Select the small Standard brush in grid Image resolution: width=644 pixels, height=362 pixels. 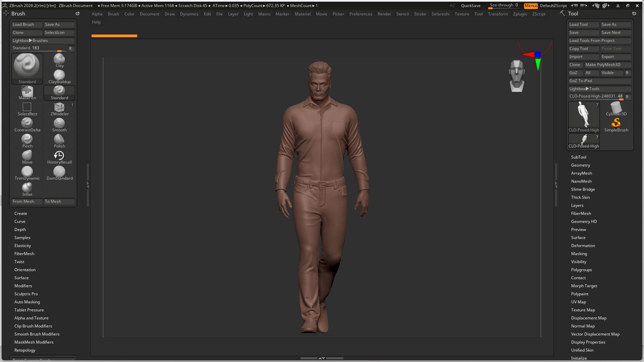59,93
